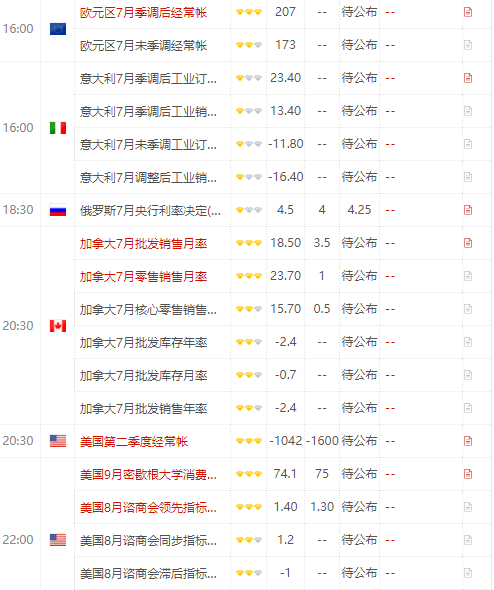Select 加拿大7月批发销售年率 row title
Screen dimensions: 494x590
[143, 409]
